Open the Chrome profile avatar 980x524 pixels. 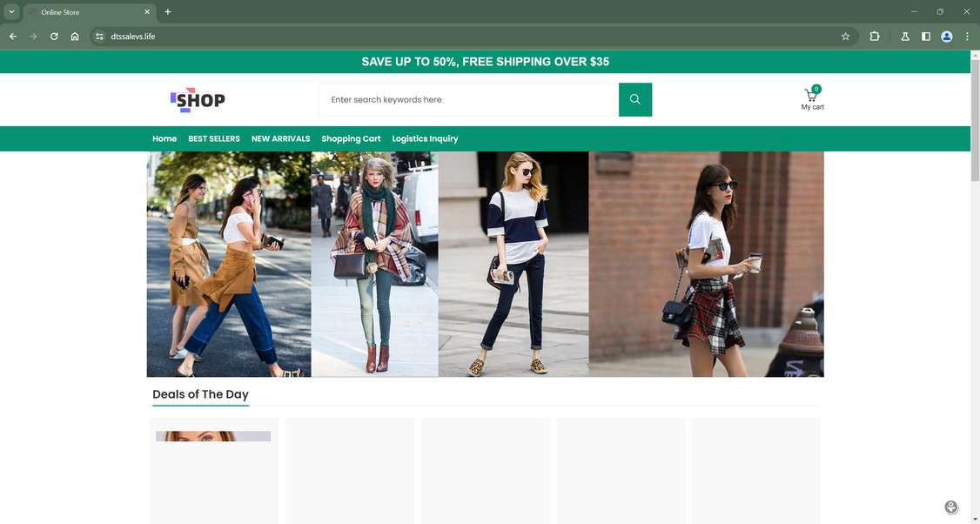[946, 37]
